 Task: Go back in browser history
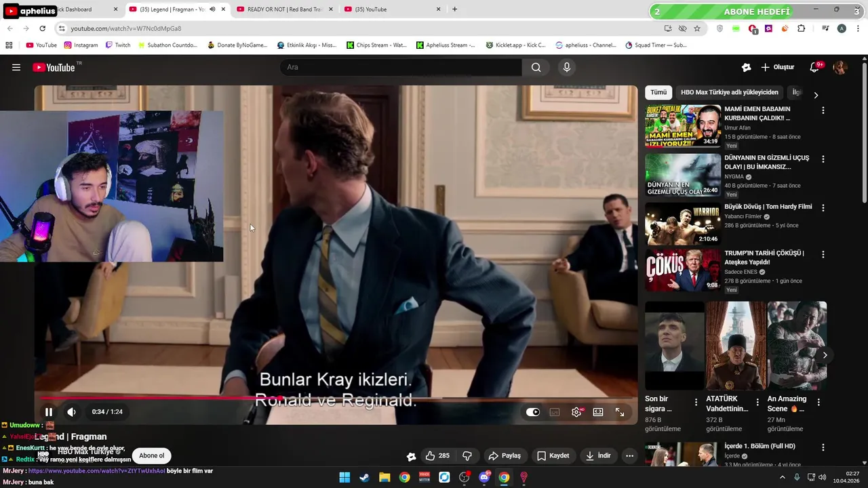[x=9, y=28]
